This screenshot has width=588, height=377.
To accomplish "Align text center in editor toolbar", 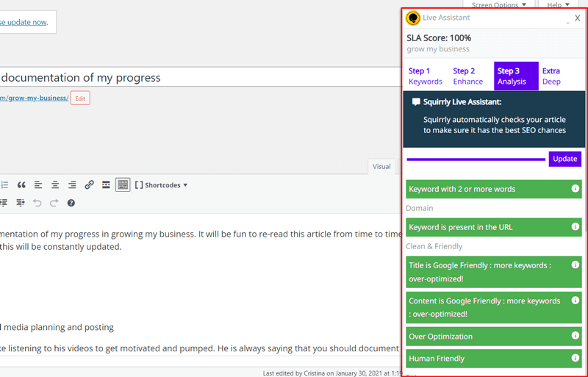I will (55, 185).
